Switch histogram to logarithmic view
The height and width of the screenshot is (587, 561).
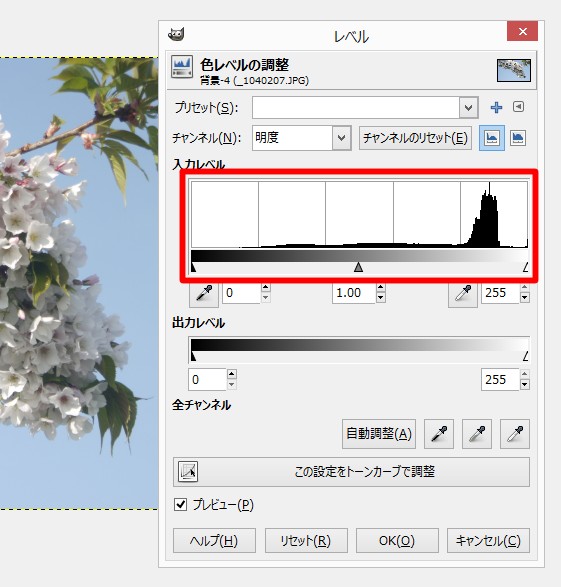(518, 138)
